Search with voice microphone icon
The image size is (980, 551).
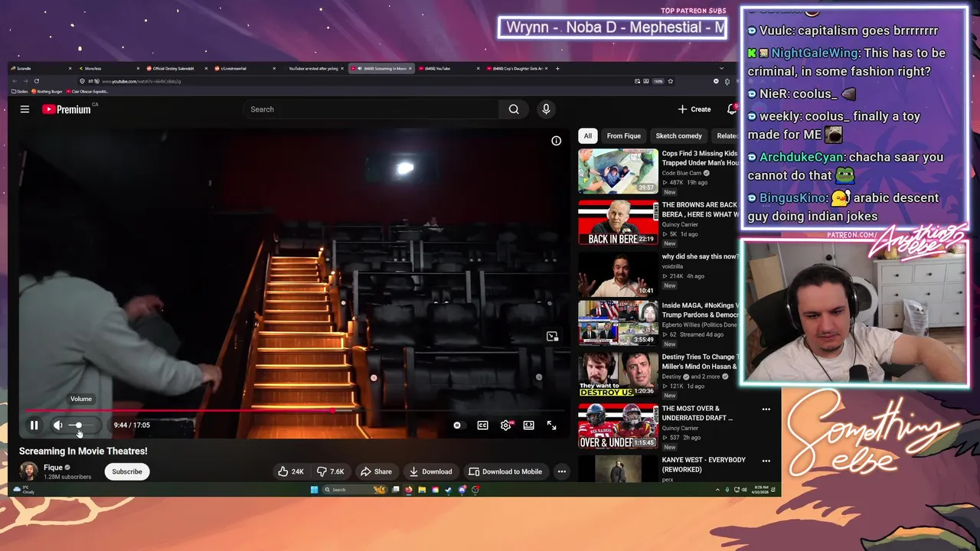coord(546,109)
